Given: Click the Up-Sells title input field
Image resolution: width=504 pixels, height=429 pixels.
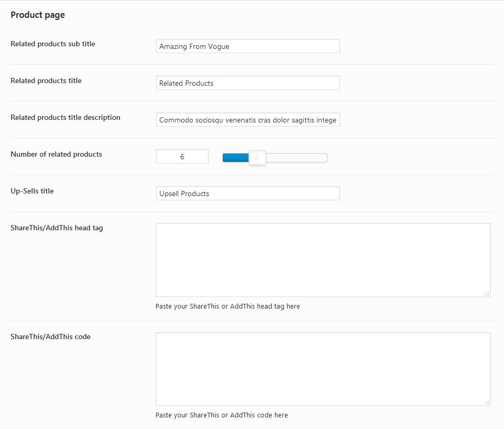Looking at the screenshot, I should (248, 193).
